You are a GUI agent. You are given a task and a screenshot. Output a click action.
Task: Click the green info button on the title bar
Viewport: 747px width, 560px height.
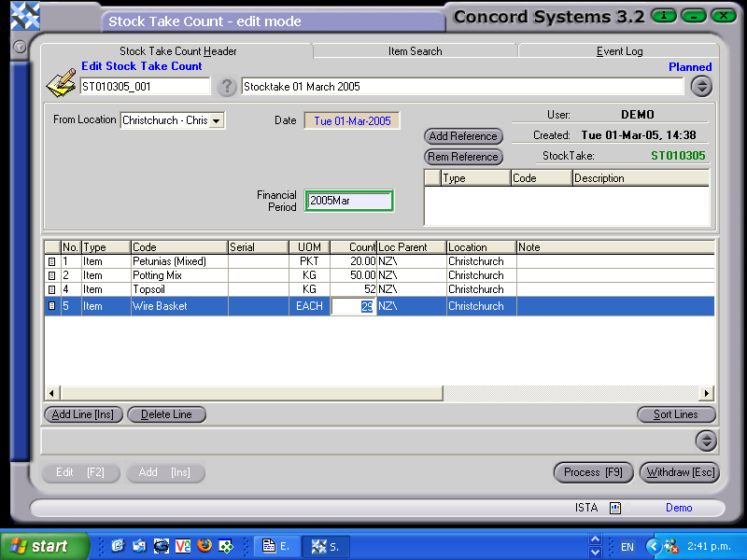click(663, 16)
